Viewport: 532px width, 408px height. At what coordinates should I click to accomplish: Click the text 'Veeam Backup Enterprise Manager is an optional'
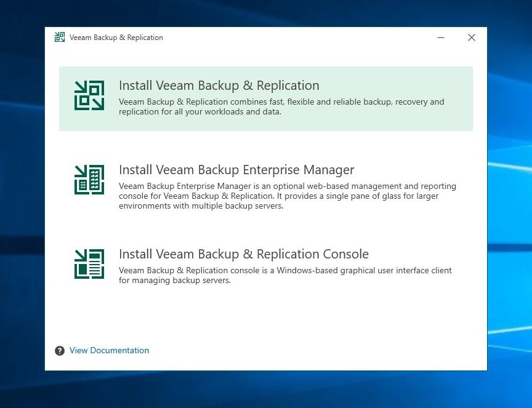pos(288,196)
